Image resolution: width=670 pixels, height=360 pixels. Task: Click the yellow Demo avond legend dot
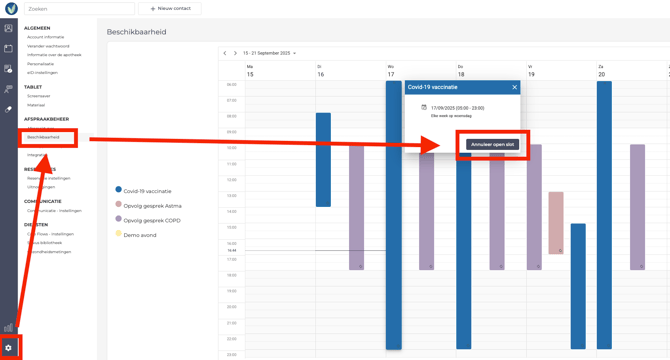click(118, 233)
